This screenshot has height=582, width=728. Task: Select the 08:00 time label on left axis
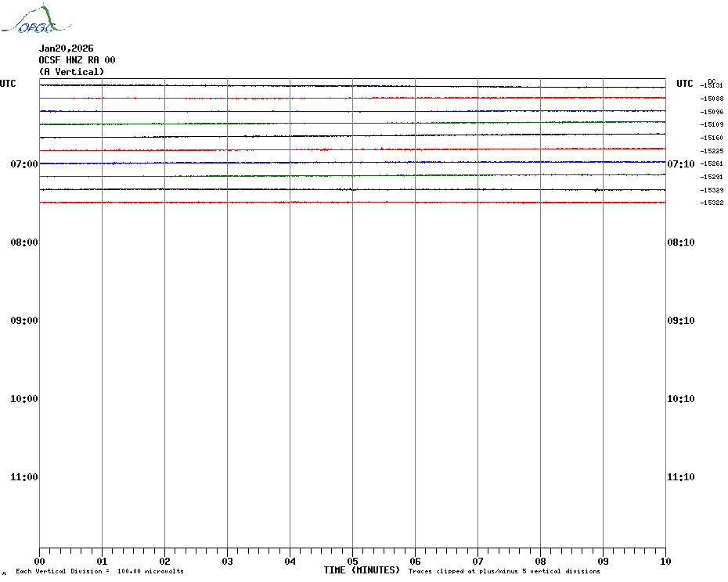[24, 242]
